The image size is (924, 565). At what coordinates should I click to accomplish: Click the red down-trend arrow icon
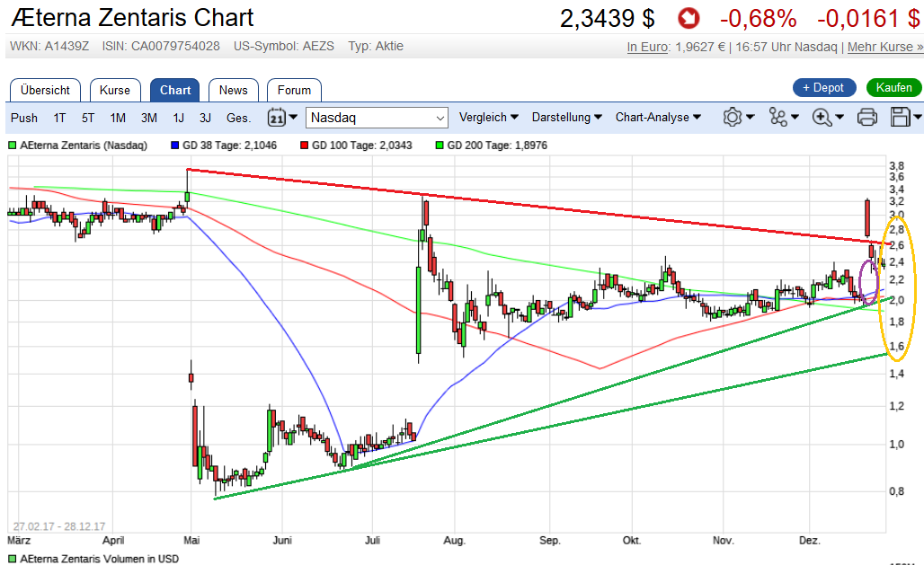click(x=689, y=18)
